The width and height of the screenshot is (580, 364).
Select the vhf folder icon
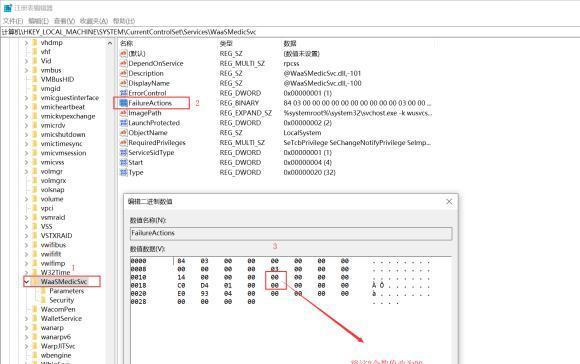(x=35, y=52)
